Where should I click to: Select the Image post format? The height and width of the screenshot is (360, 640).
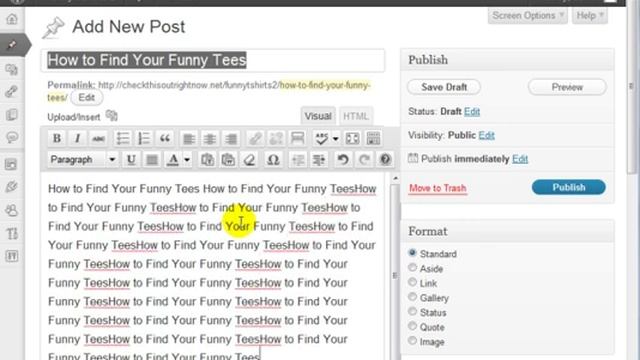(413, 341)
